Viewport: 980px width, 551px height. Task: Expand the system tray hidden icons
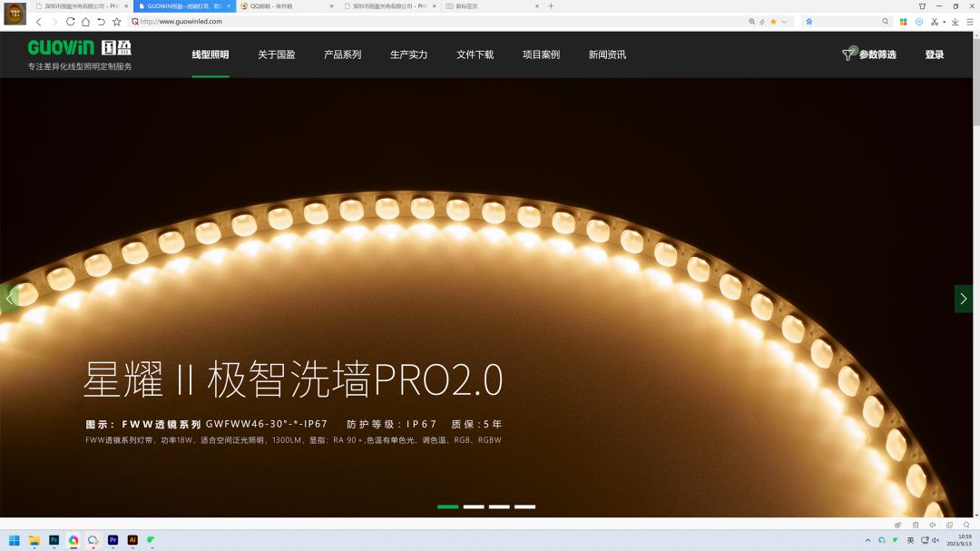coord(867,540)
